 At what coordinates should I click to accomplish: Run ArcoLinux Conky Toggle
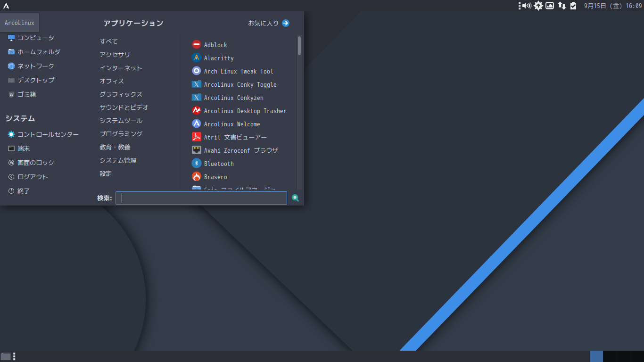(234, 84)
